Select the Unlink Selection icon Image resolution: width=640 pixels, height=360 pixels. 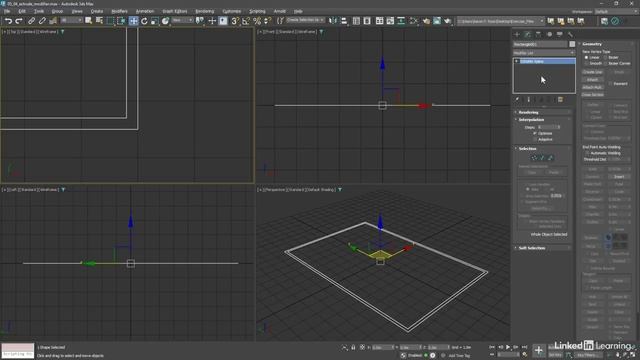[x=42, y=21]
